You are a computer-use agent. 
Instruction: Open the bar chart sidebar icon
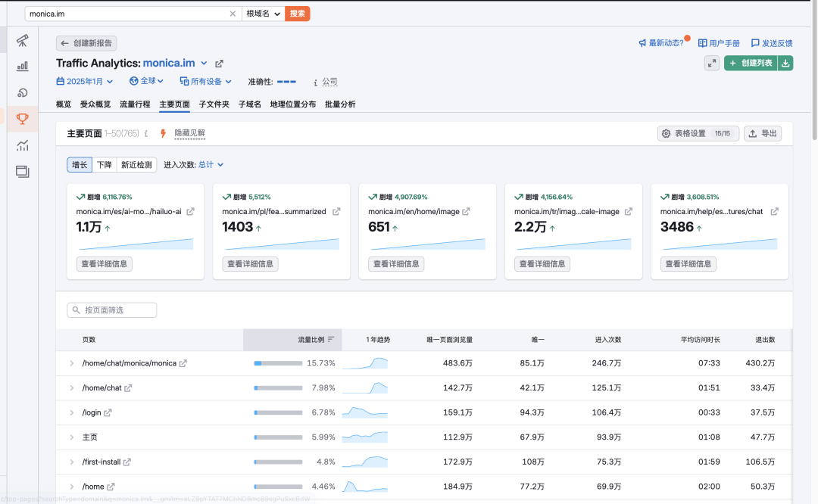(23, 67)
